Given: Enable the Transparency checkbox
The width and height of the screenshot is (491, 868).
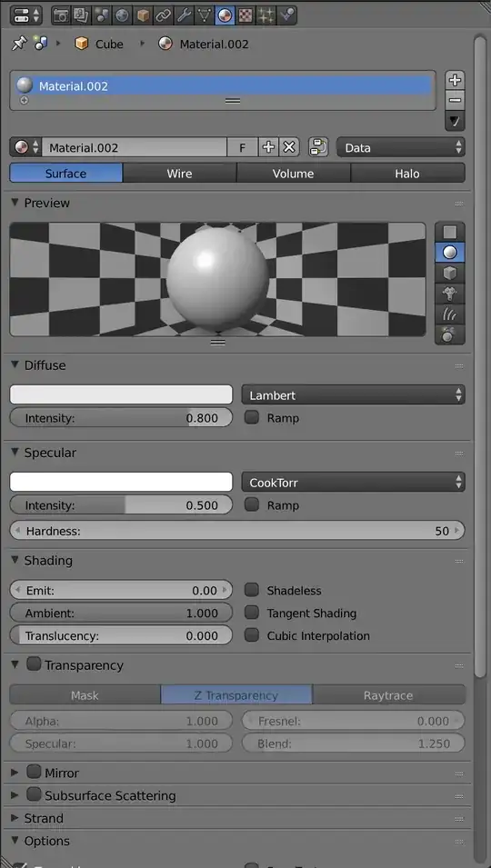Looking at the screenshot, I should coord(34,664).
